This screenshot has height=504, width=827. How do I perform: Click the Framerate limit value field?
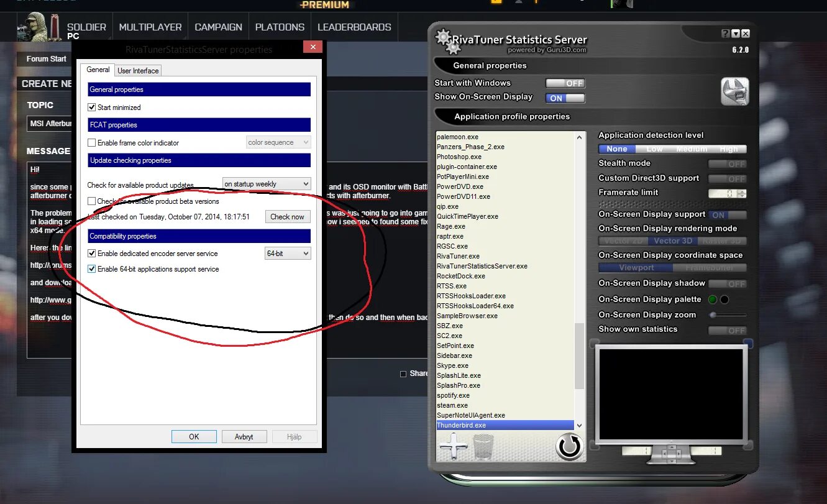coord(723,194)
